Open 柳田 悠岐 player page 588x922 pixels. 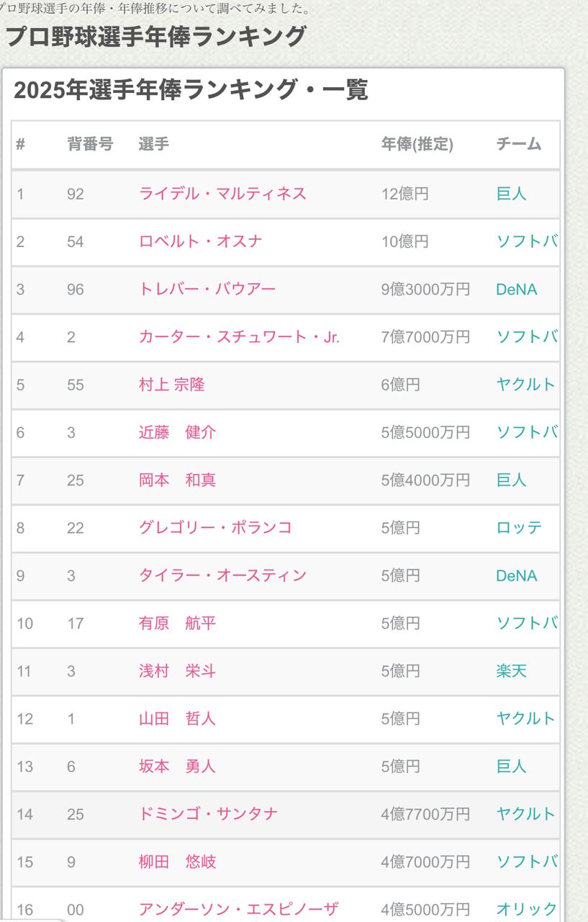(177, 861)
